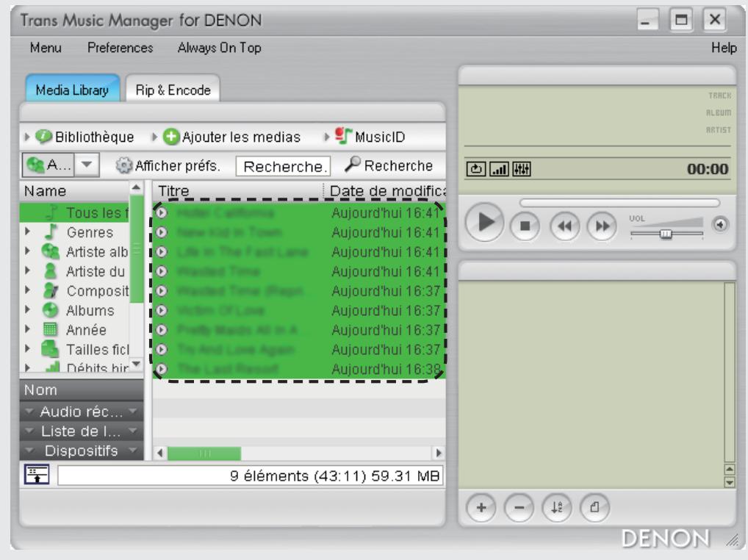Click the Bibliothèque button
Screen dimensions: 748x560
(84, 137)
